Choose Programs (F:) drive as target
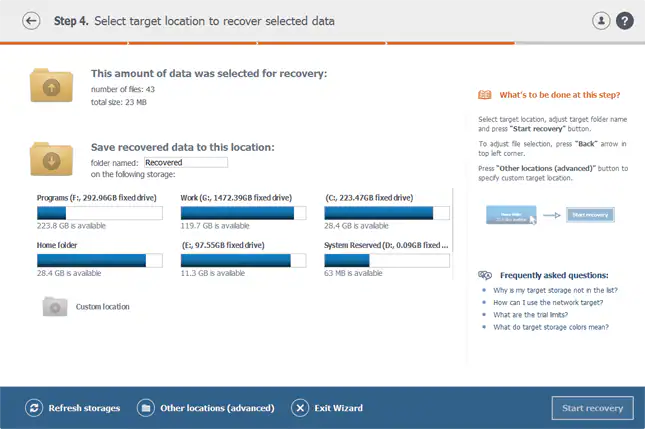645x429 pixels. (99, 213)
